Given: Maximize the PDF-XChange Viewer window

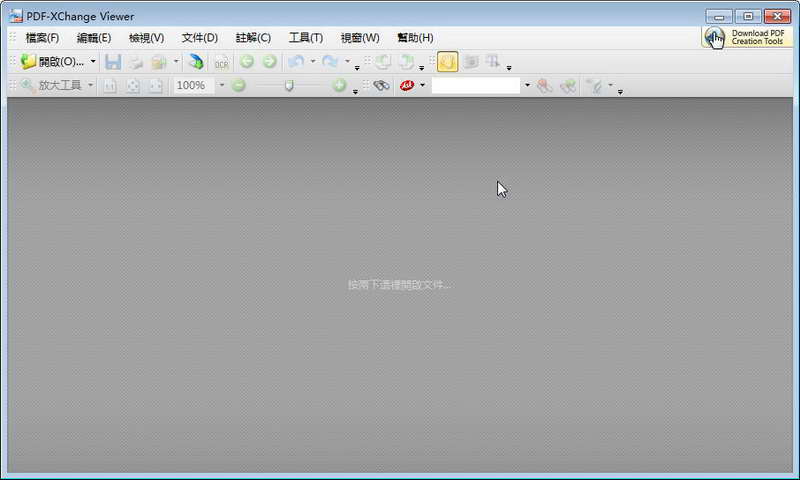Looking at the screenshot, I should coord(748,17).
